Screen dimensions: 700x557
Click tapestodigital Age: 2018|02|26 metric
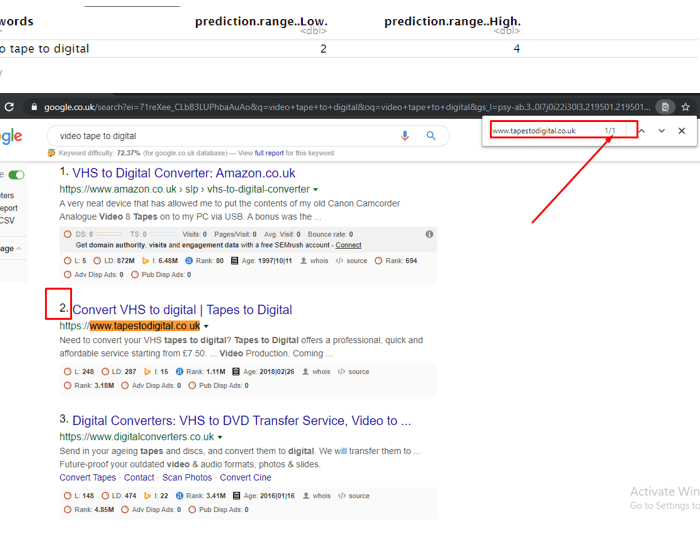tap(263, 372)
